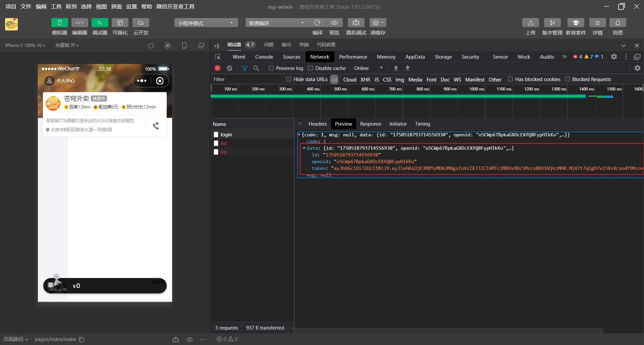Open the clear cache (清缓存) dropdown
The image size is (644, 345).
[x=378, y=23]
